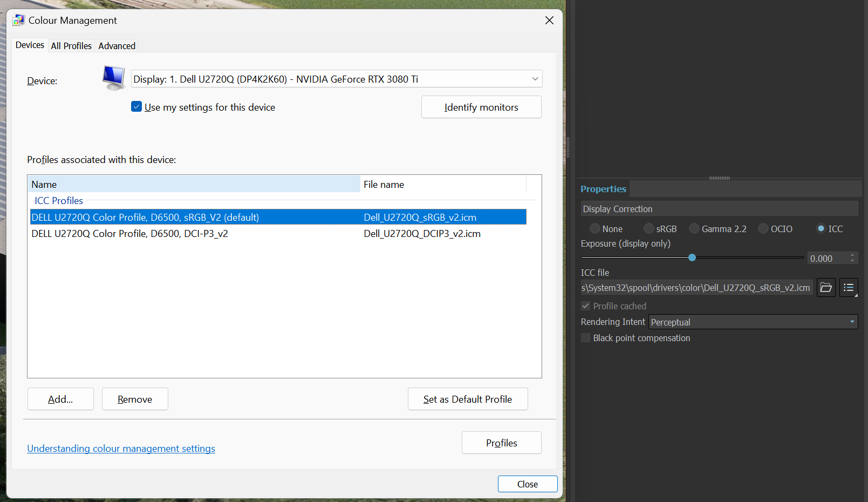Open Understanding colour management settings link
The image size is (868, 502).
pyautogui.click(x=121, y=449)
